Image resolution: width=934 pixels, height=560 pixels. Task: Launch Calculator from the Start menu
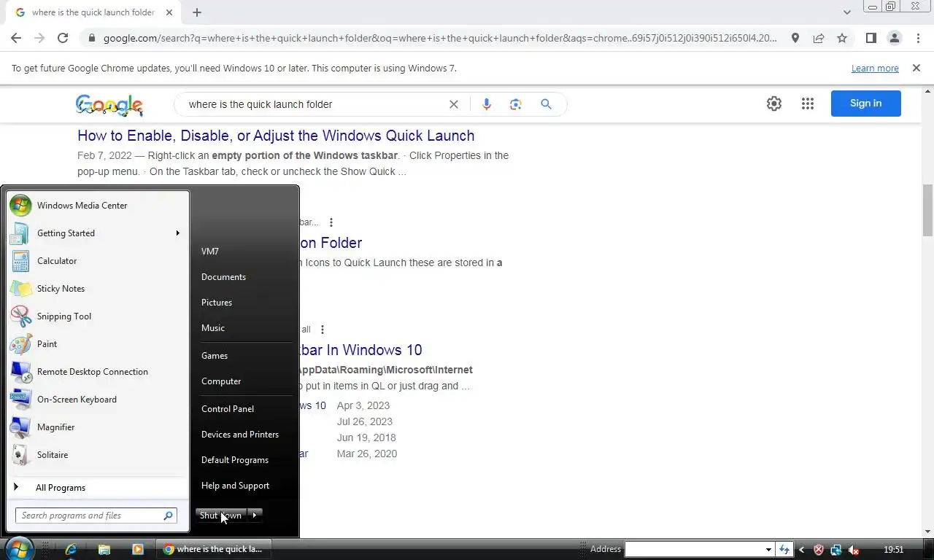96,261
